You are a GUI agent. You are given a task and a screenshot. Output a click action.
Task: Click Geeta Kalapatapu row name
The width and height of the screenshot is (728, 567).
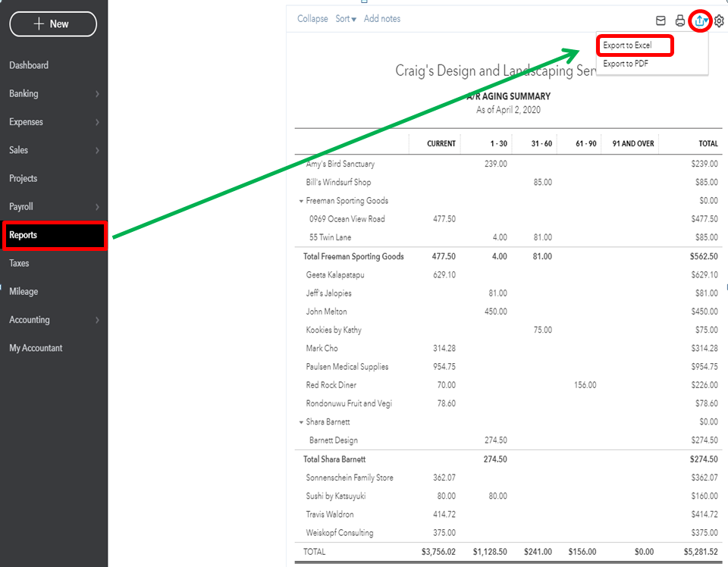(x=335, y=275)
